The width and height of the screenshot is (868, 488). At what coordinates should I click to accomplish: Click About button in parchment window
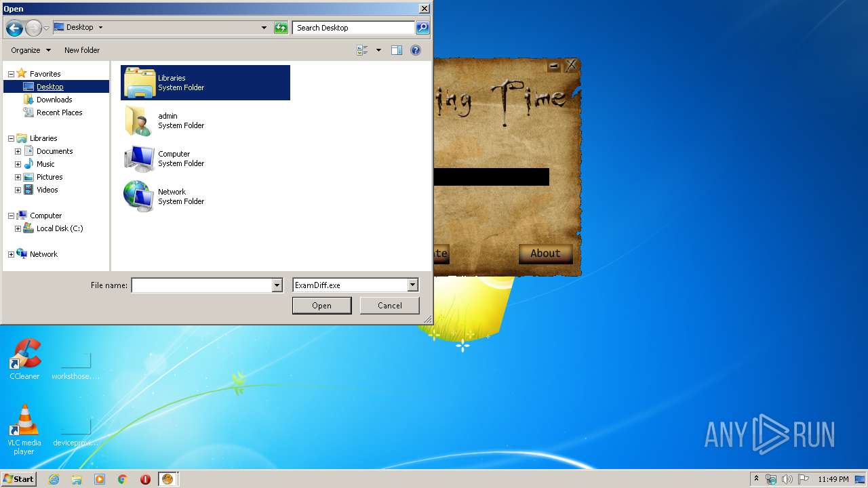[x=545, y=253]
